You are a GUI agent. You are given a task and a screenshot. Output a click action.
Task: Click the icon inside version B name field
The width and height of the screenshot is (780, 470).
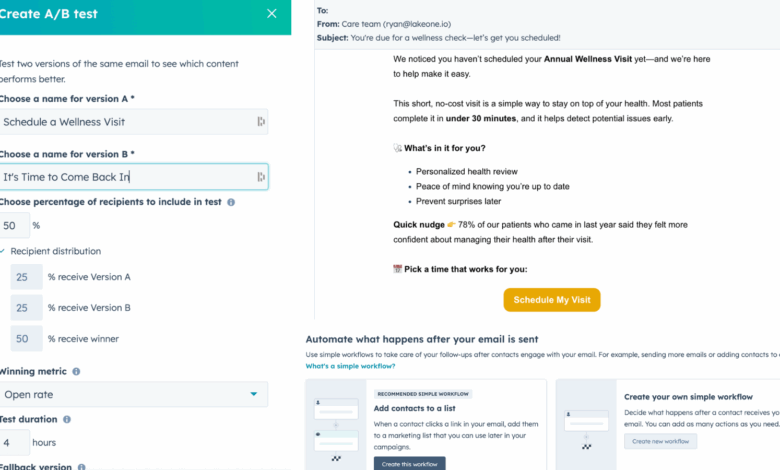(260, 177)
